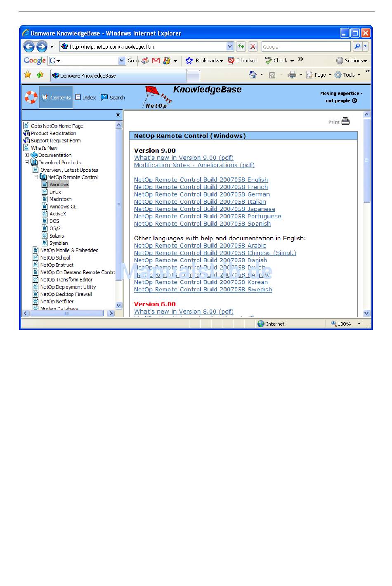Screen dimensions: 392x586
Task: Click the search magnifier icon beside Google box
Action: [357, 47]
